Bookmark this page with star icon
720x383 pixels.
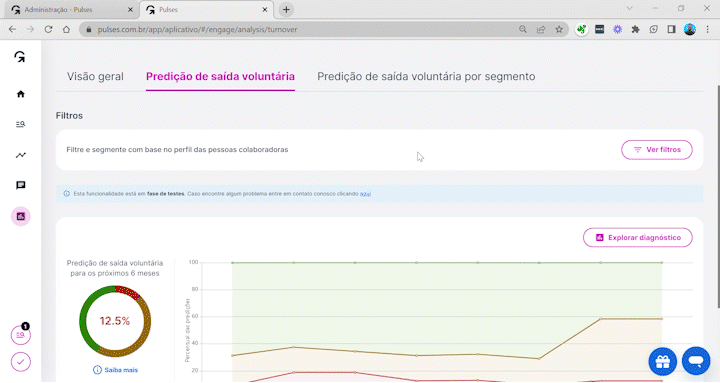[x=559, y=29]
